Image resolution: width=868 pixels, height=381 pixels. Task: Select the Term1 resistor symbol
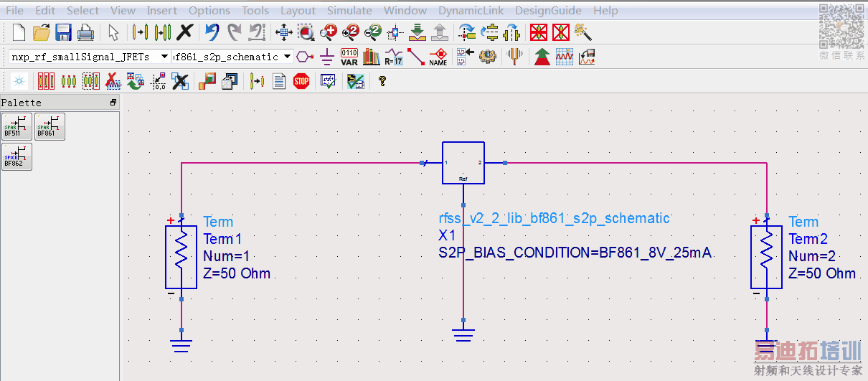point(181,256)
